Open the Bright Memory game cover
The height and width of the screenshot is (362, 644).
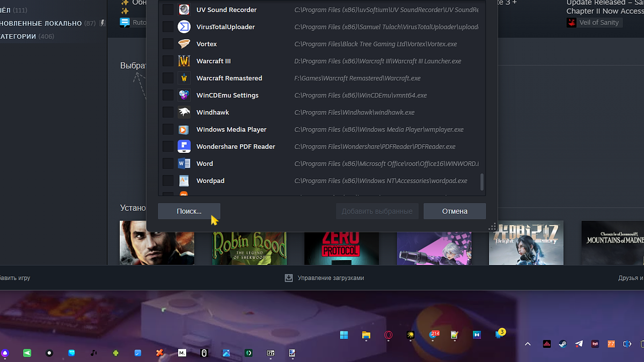click(x=526, y=243)
